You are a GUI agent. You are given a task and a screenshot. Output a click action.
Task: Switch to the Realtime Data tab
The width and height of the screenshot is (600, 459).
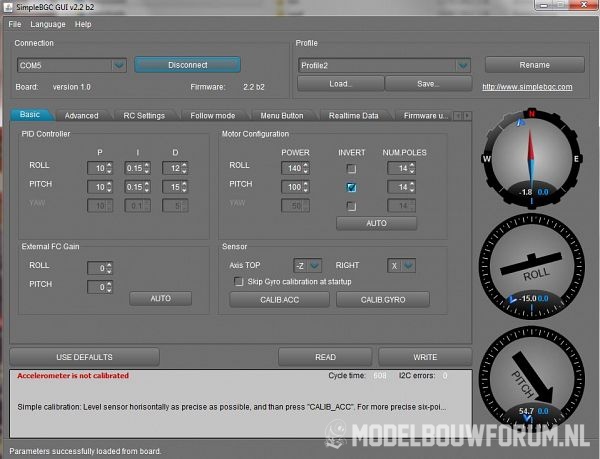[354, 116]
